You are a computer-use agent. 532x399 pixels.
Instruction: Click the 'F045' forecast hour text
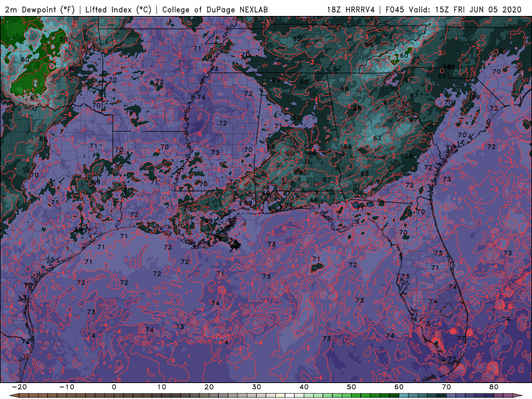point(395,10)
